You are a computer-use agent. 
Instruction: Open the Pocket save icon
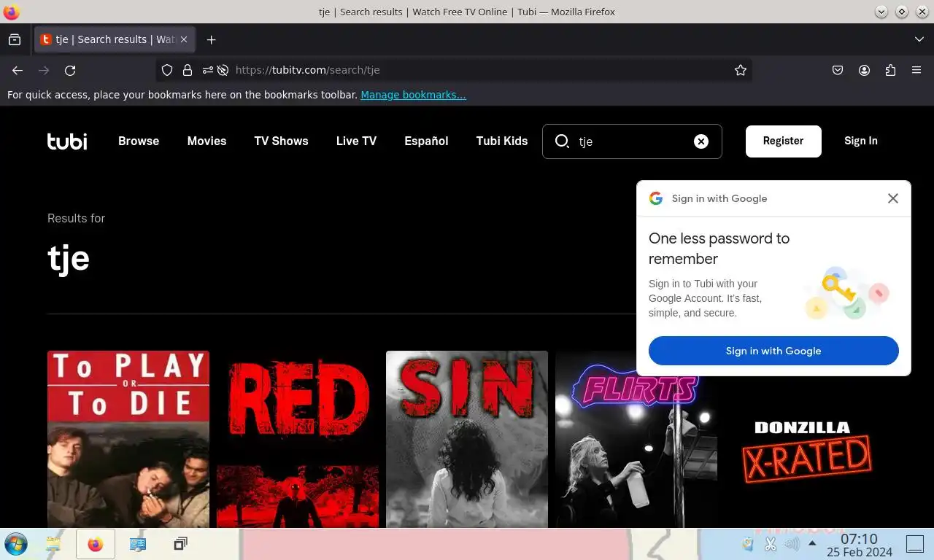coord(838,70)
